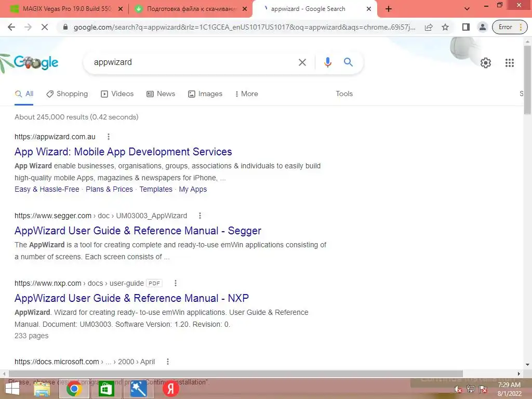Close the appwizard Google Search tab
The height and width of the screenshot is (399, 532).
(x=369, y=9)
